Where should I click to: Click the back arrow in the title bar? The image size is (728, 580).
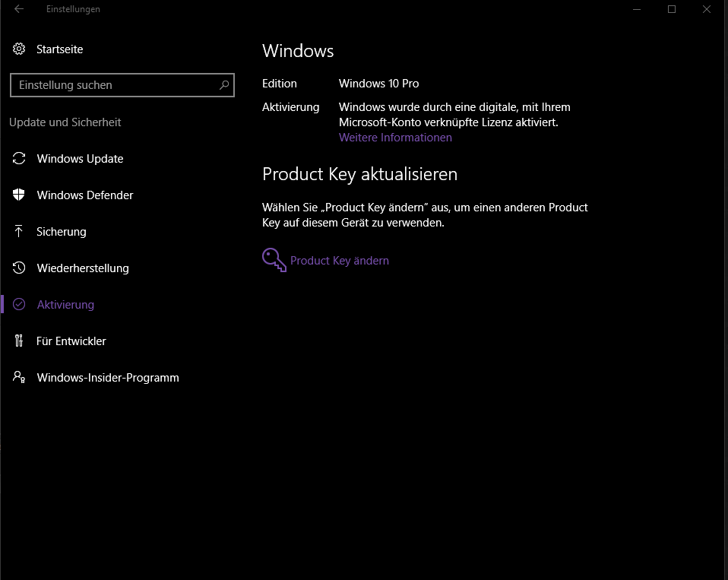tap(19, 9)
